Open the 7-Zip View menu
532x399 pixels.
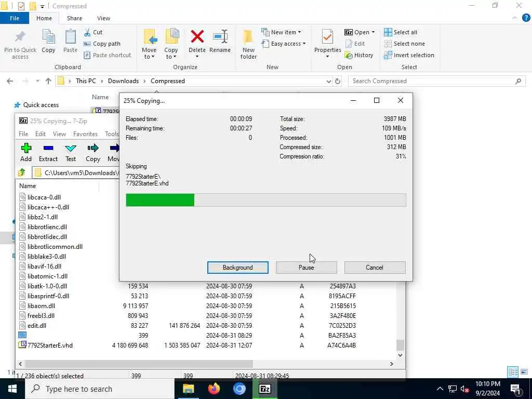point(59,134)
